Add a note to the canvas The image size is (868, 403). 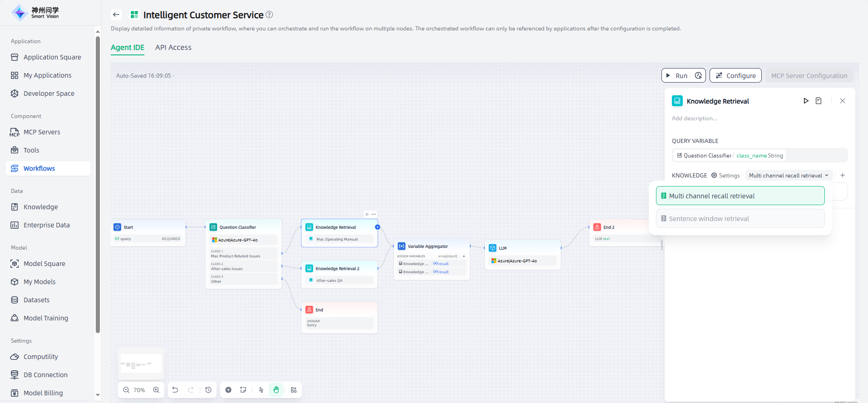243,390
